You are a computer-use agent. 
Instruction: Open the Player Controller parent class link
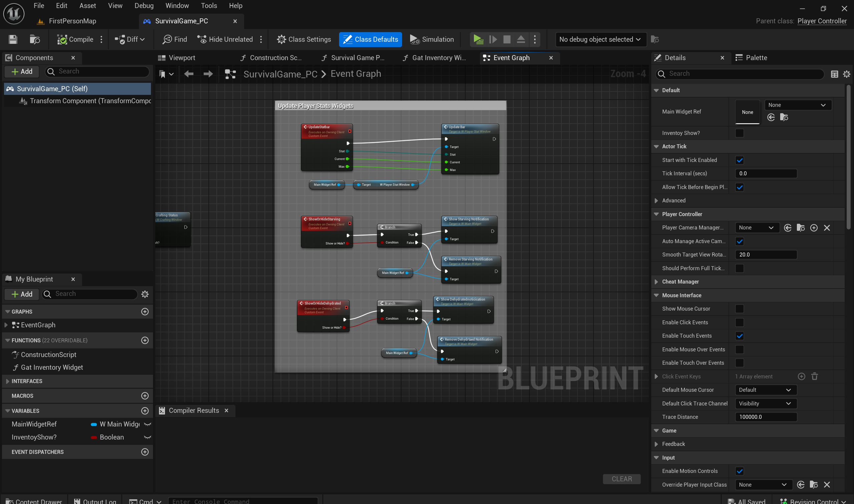click(x=822, y=21)
